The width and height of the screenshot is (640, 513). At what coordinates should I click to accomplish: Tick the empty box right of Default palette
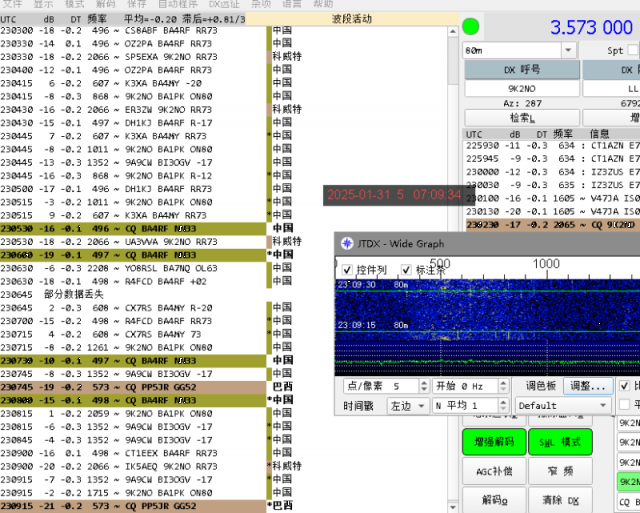(x=624, y=404)
